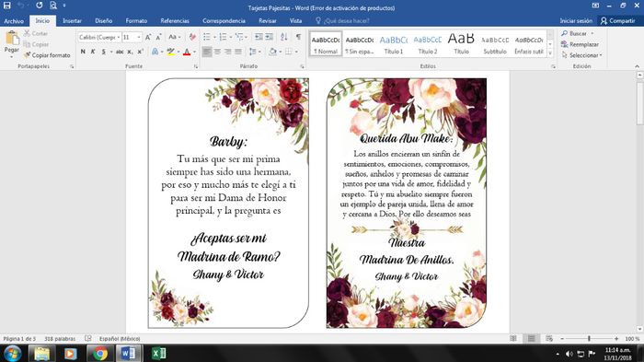Toggle left alignment button
644x362 pixels.
click(x=207, y=52)
